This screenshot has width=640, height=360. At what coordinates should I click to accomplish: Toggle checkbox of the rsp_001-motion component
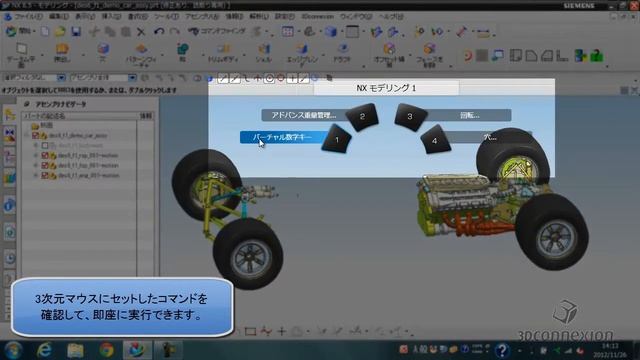click(x=45, y=156)
